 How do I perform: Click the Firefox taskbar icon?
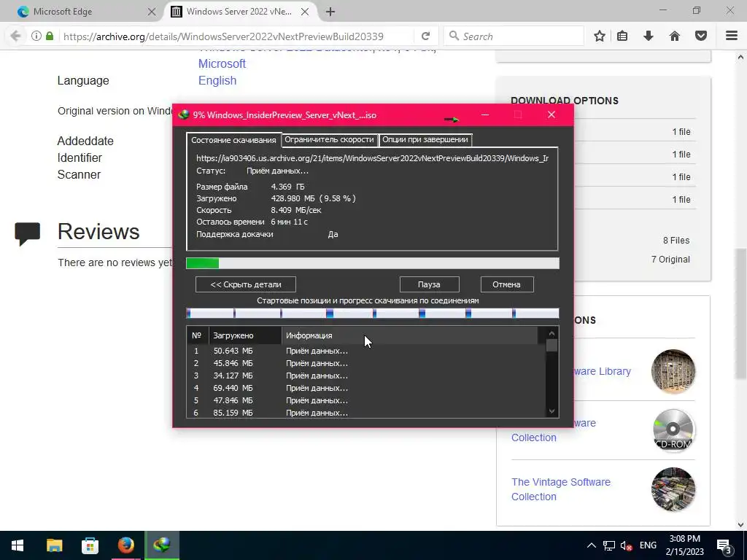(125, 545)
